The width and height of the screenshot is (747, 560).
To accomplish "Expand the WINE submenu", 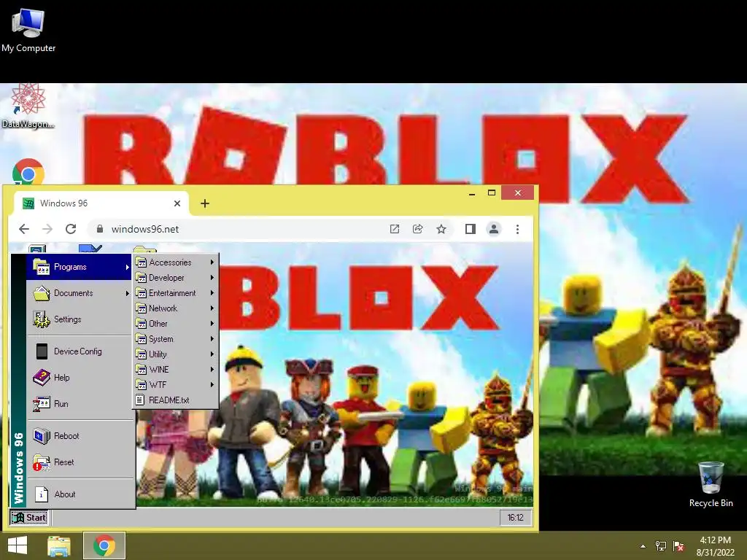I will click(x=175, y=370).
